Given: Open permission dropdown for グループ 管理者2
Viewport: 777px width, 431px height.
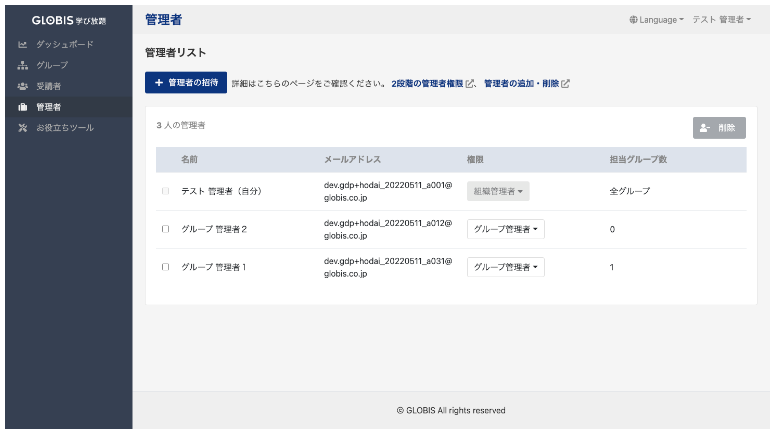Looking at the screenshot, I should pos(505,229).
